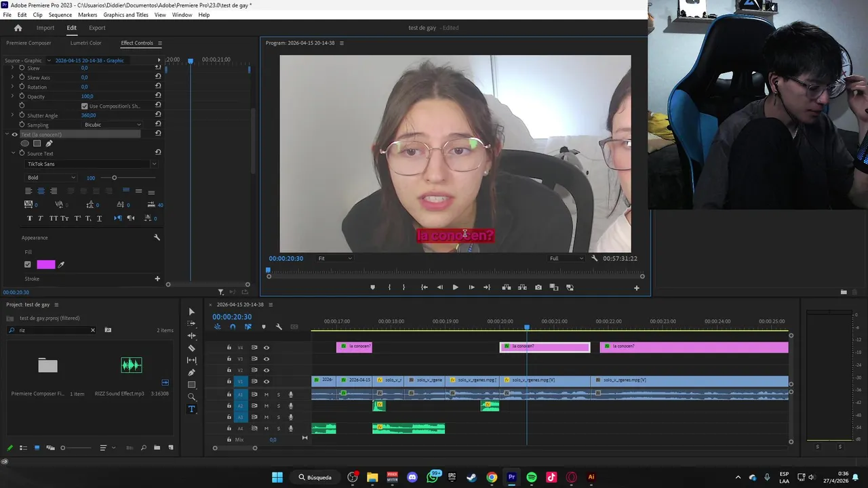Image resolution: width=868 pixels, height=488 pixels.
Task: Go to Out point
Action: [486, 287]
